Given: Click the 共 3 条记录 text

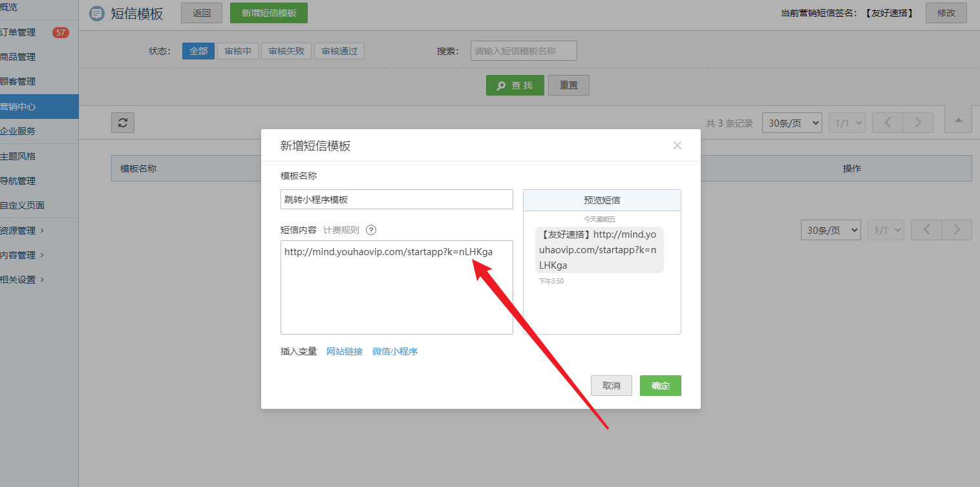Looking at the screenshot, I should 730,123.
